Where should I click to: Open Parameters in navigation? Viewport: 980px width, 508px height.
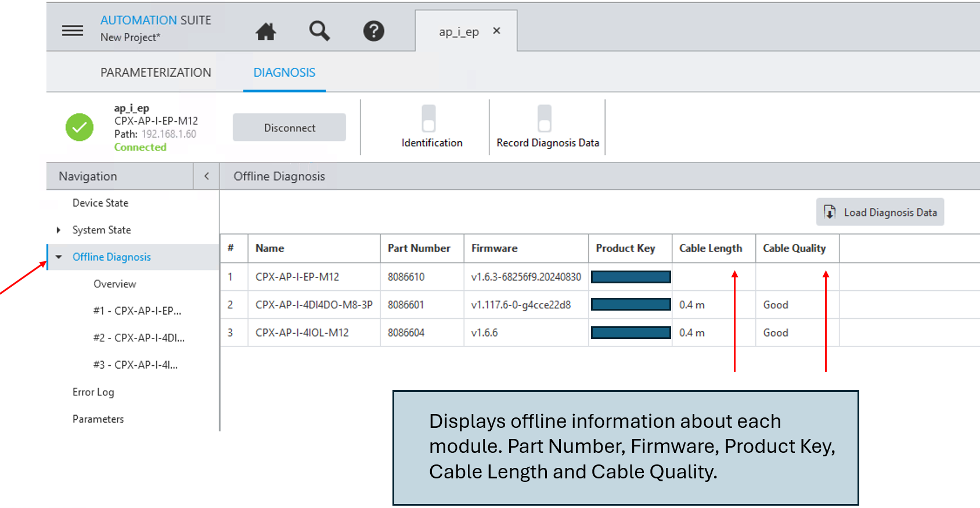point(98,419)
